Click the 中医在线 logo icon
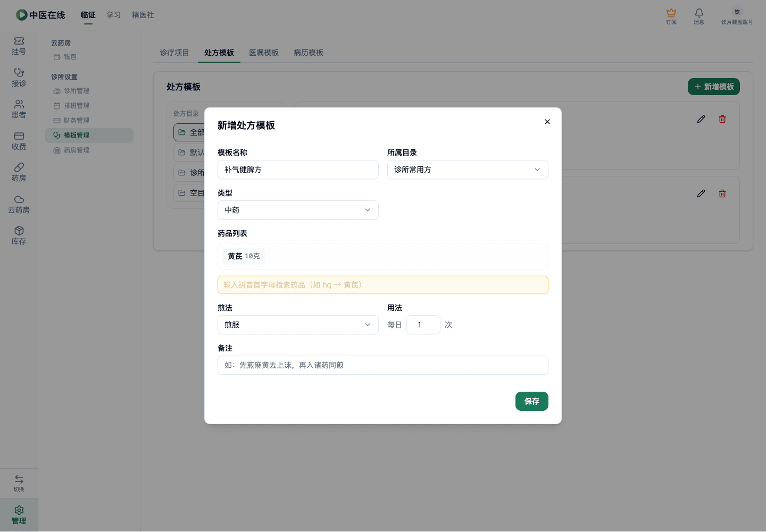 (x=22, y=15)
